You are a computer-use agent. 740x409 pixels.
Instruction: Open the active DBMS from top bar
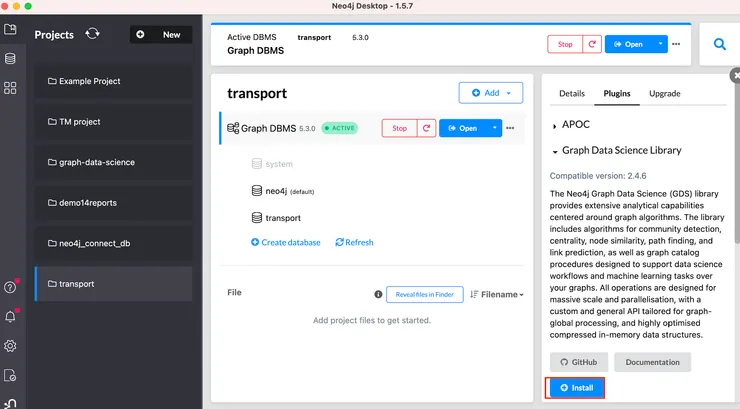629,44
